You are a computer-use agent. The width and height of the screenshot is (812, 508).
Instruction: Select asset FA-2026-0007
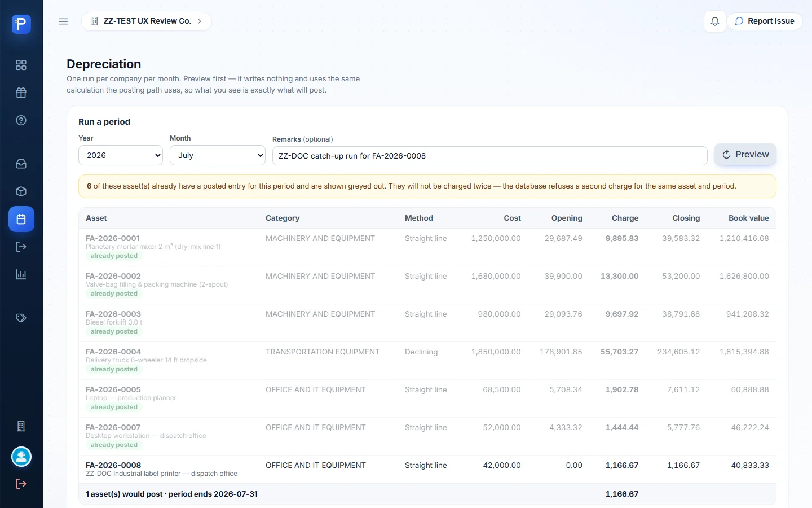(x=113, y=427)
